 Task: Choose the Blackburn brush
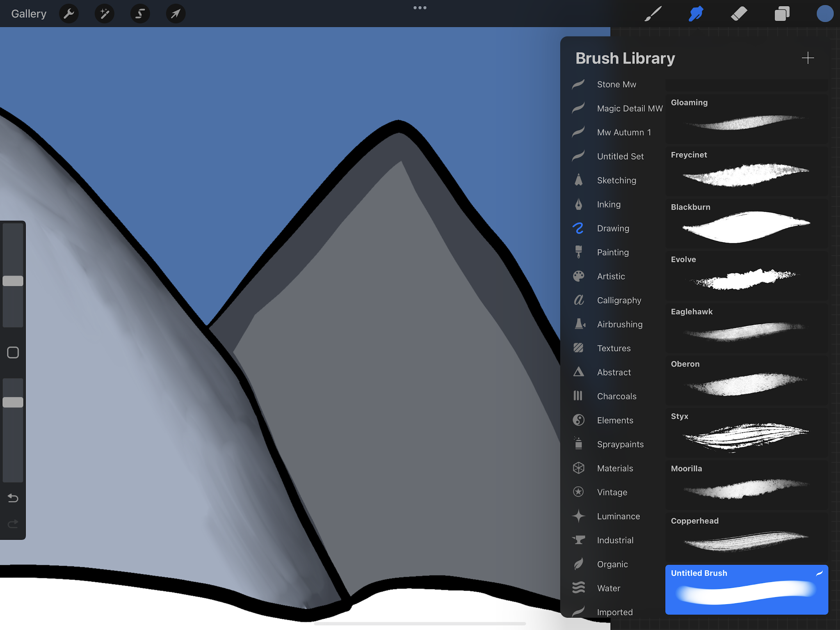pos(746,223)
